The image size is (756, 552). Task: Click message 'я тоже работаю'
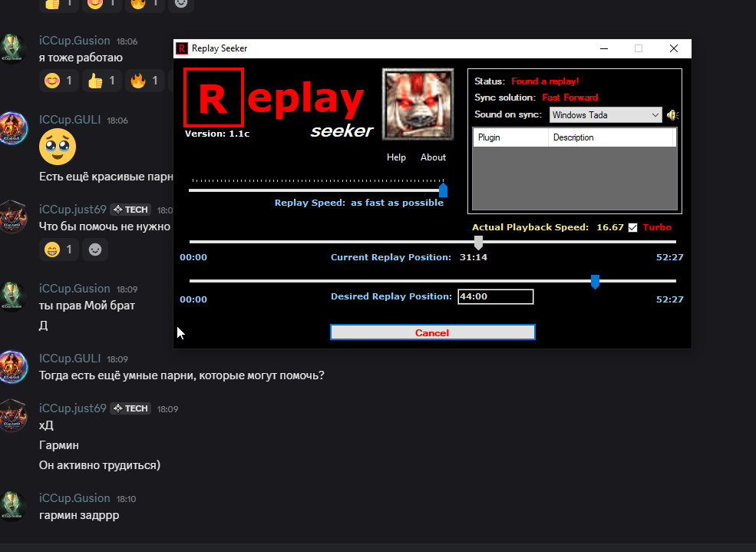pos(81,58)
